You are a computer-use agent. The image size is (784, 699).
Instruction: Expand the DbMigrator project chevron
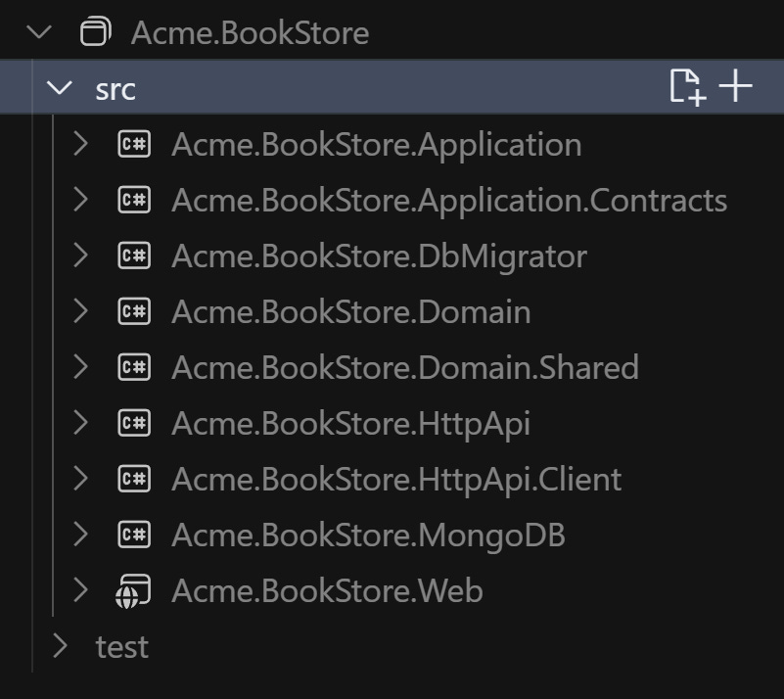pyautogui.click(x=80, y=256)
